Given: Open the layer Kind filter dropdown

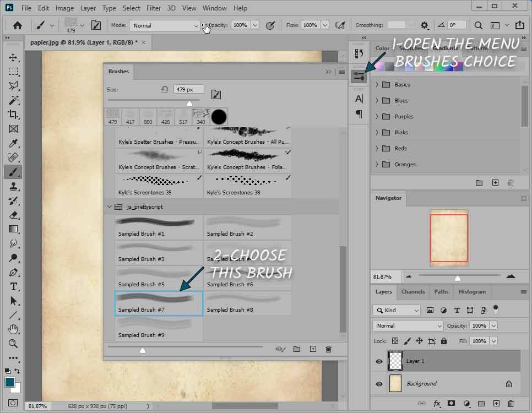Looking at the screenshot, I should point(397,310).
